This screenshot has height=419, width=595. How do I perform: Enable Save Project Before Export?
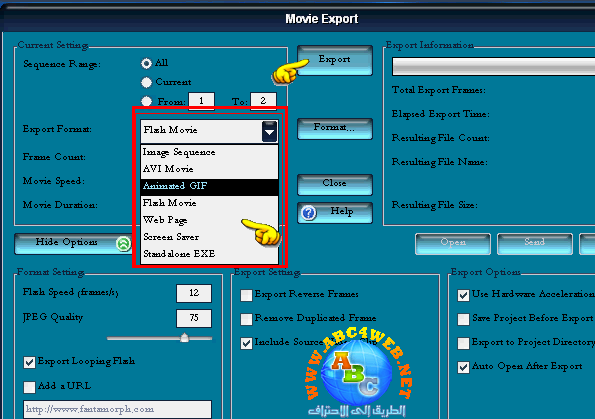pyautogui.click(x=463, y=319)
